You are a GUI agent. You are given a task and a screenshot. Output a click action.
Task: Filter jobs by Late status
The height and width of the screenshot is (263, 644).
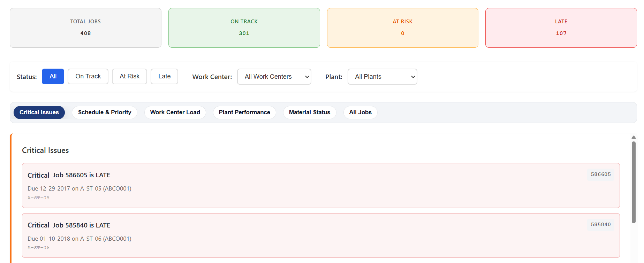click(164, 76)
